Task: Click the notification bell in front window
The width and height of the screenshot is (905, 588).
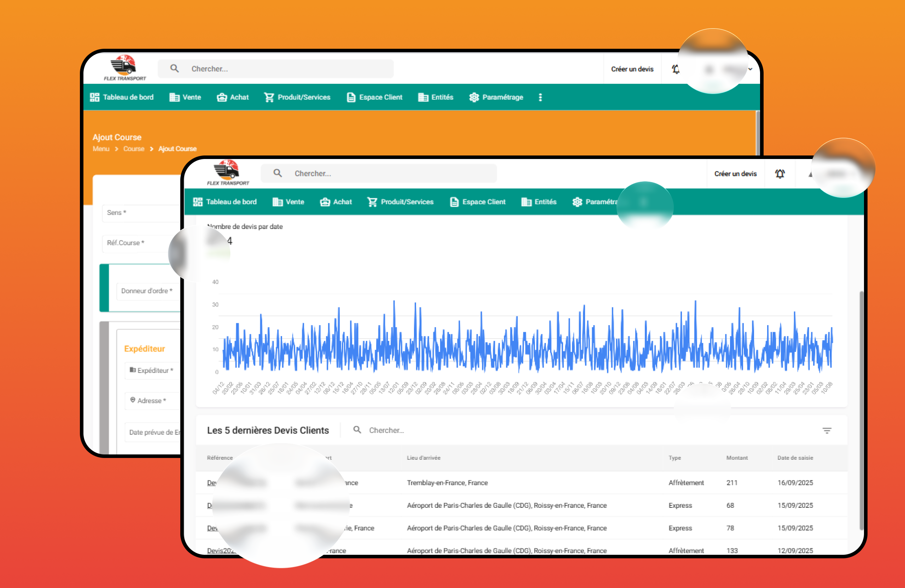Action: [x=780, y=174]
